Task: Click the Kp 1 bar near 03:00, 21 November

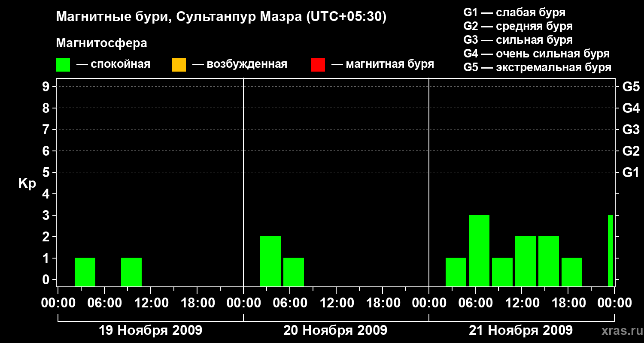Action: (x=456, y=272)
